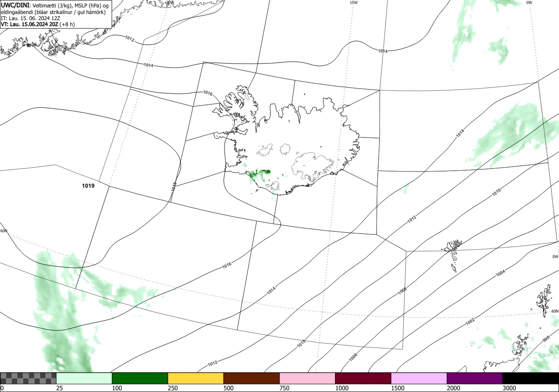Select the yellow 250–500 legend swatch
Screen dimensions: 559x392
point(196,378)
